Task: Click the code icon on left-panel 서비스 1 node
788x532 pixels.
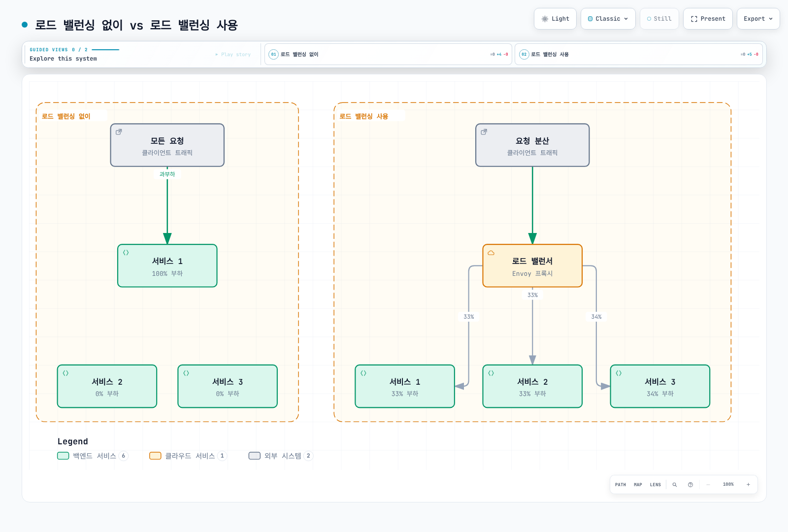Action: coord(126,253)
